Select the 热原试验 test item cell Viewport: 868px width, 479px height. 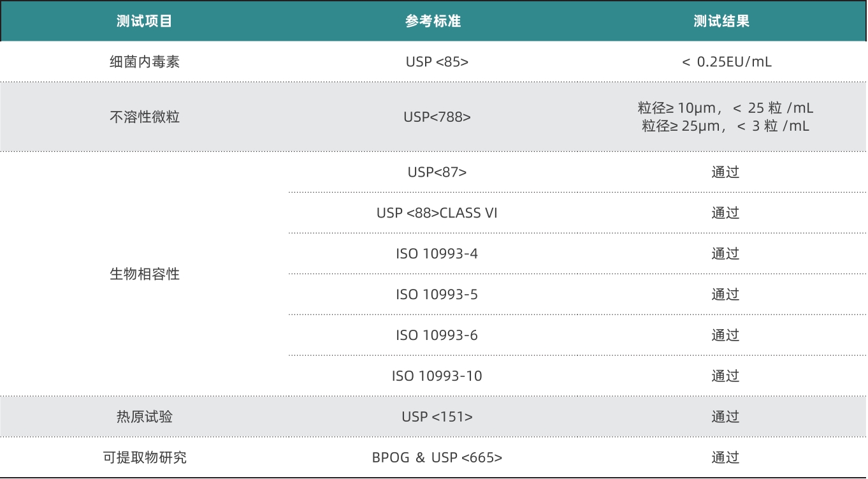coord(145,416)
